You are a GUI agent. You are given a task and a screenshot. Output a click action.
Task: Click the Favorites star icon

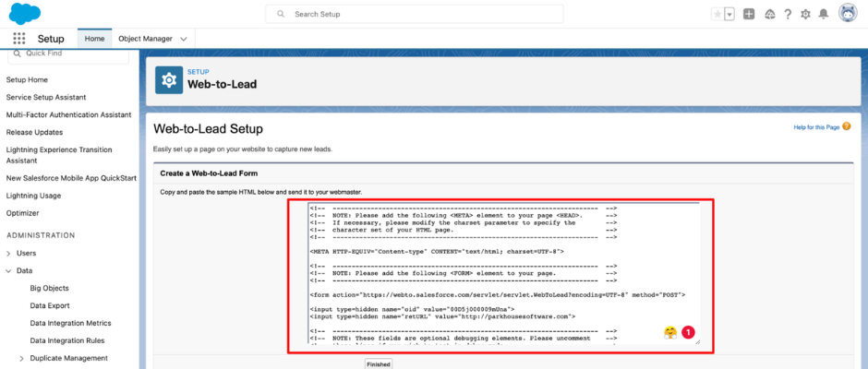717,15
